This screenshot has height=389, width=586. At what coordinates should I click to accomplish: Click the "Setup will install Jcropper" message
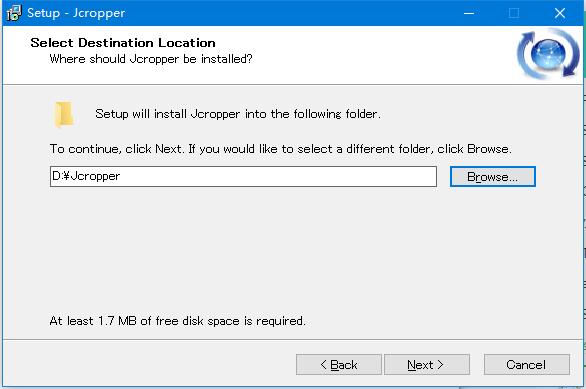238,114
